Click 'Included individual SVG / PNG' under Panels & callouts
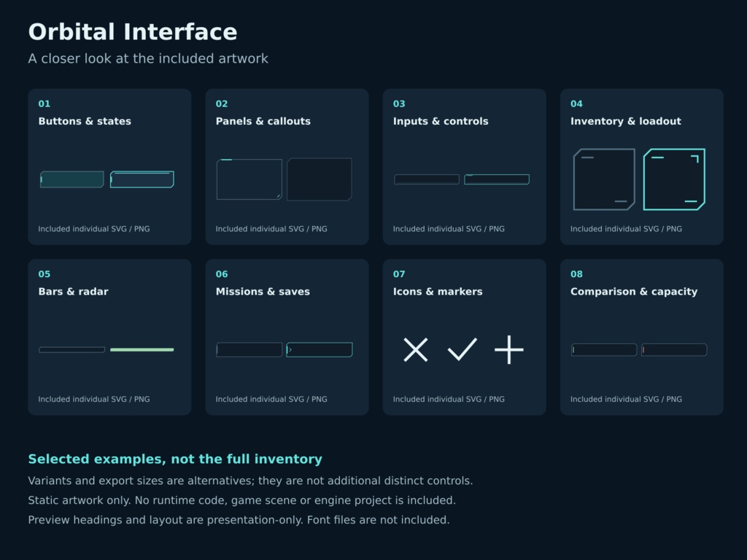Viewport: 747px width, 560px height. click(x=271, y=229)
